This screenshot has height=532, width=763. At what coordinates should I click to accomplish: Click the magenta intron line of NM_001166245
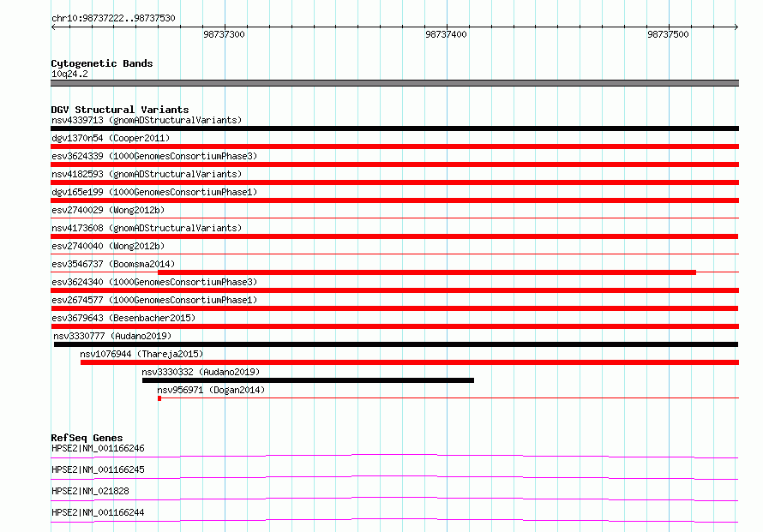click(394, 476)
